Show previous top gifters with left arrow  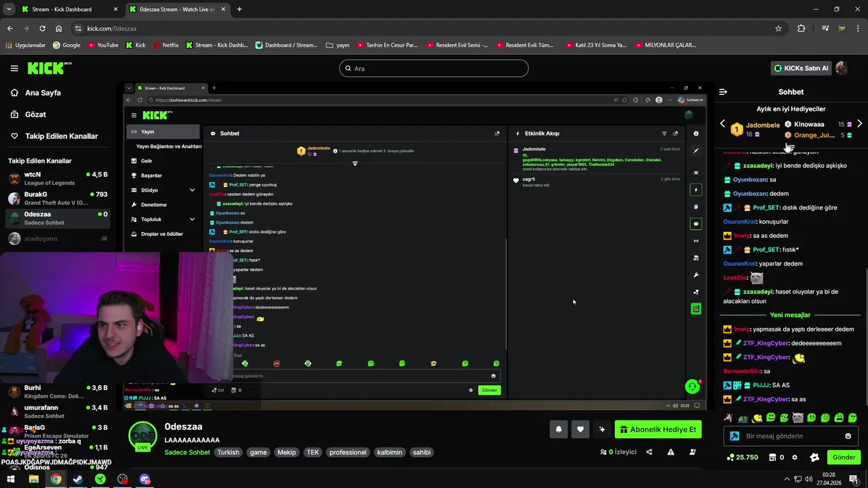pos(722,124)
